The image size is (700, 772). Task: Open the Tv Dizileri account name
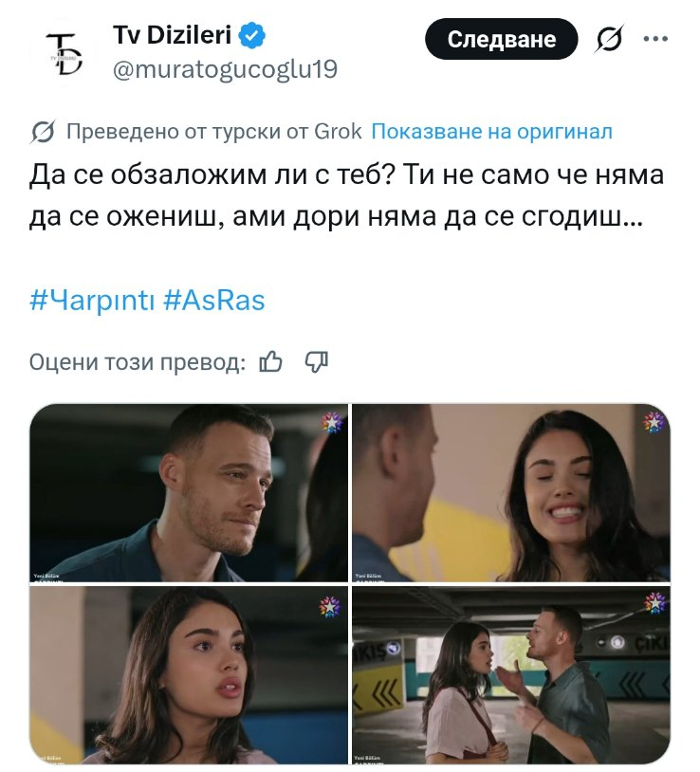point(173,35)
